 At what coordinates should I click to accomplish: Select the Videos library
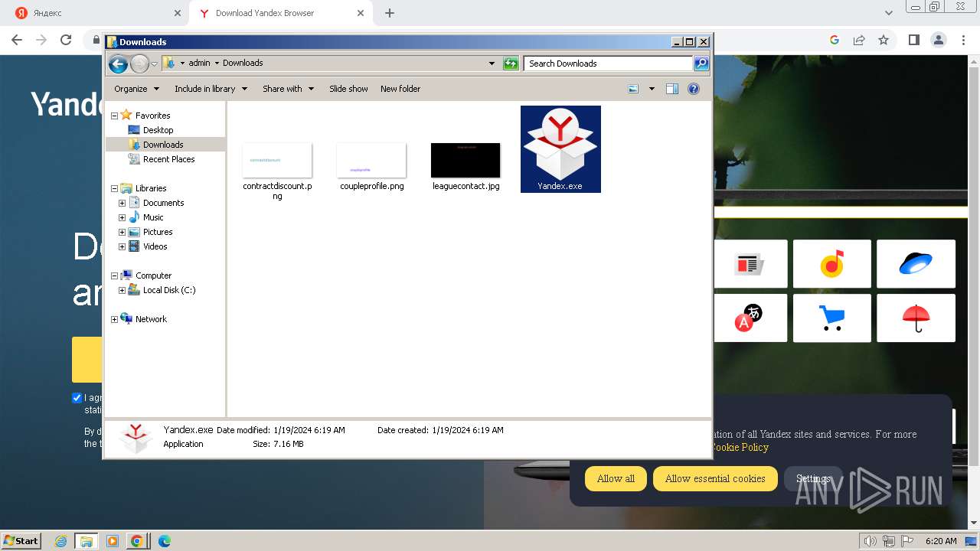click(155, 246)
